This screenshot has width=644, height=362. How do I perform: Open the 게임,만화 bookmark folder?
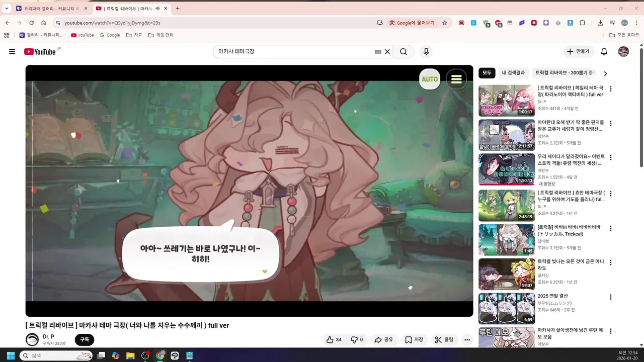pyautogui.click(x=160, y=35)
